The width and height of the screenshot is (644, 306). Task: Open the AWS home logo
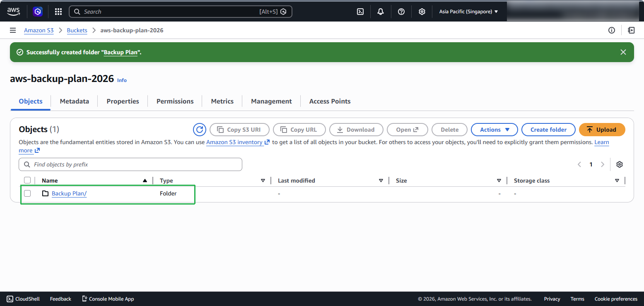[x=13, y=12]
